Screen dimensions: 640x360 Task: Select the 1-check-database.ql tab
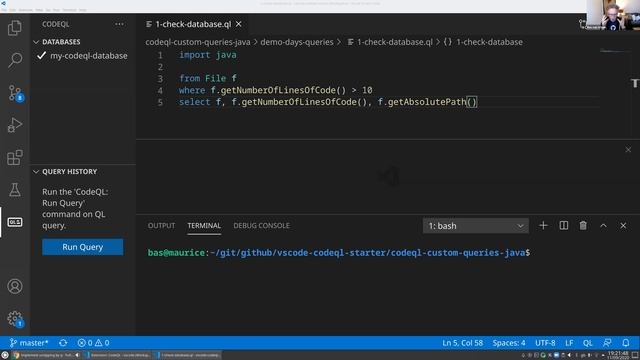click(x=193, y=24)
